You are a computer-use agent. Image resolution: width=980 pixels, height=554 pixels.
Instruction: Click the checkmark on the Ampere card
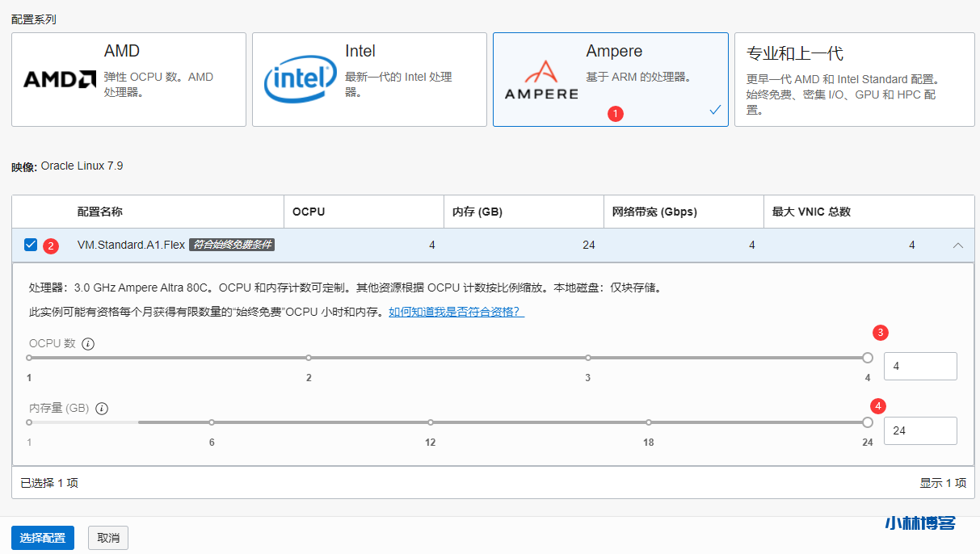(715, 110)
